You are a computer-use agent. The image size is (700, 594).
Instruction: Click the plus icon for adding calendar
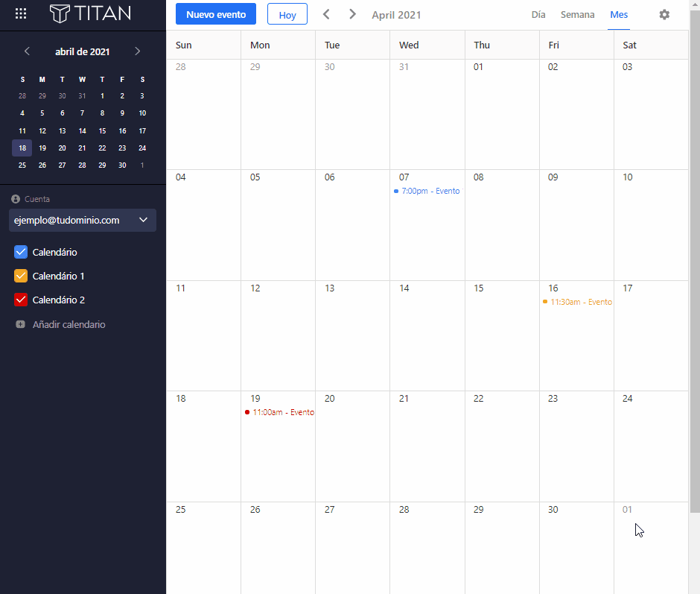(x=21, y=324)
